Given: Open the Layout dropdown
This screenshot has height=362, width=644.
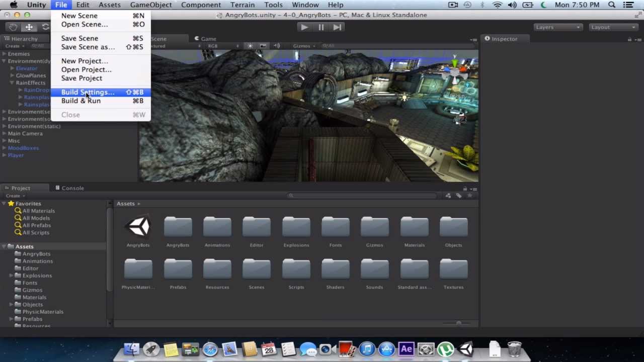Looking at the screenshot, I should pos(612,27).
